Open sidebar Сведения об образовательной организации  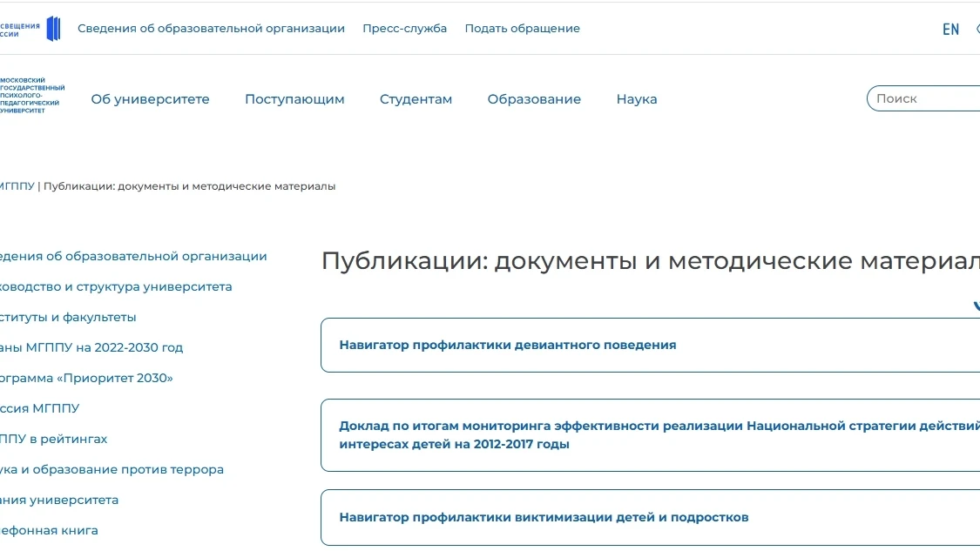coord(133,256)
